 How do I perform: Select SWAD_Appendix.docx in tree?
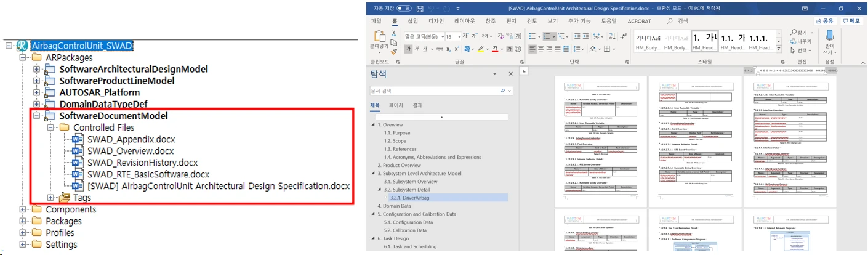point(130,139)
